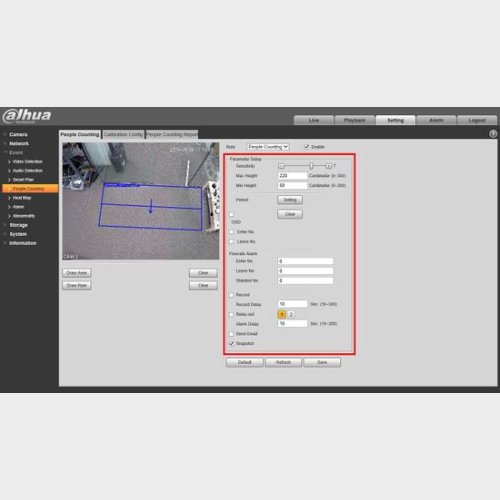
Task: Open Smart Plan in the sidebar
Action: pyautogui.click(x=23, y=179)
